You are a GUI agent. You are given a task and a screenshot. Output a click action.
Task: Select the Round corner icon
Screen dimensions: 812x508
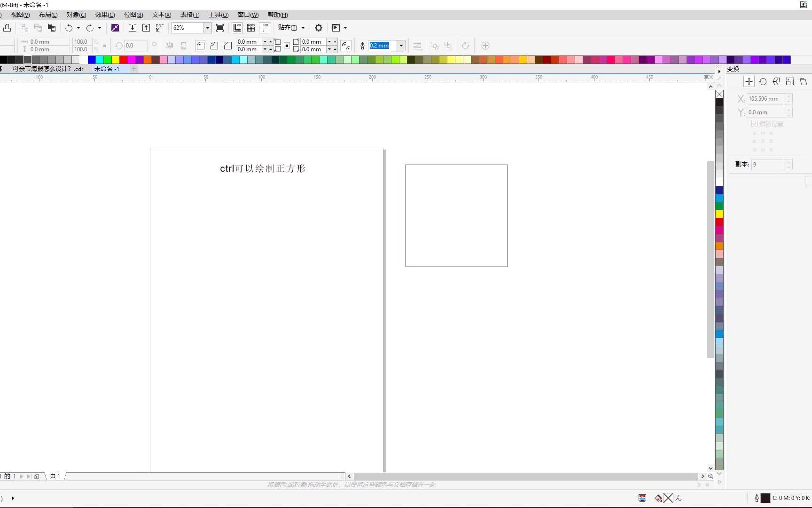(x=201, y=46)
